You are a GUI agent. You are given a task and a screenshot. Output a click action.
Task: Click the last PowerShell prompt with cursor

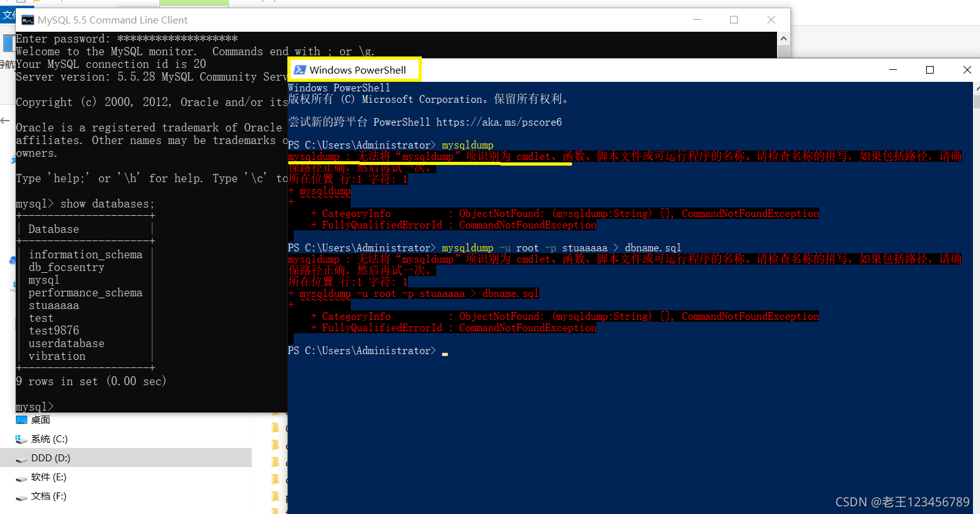click(368, 350)
